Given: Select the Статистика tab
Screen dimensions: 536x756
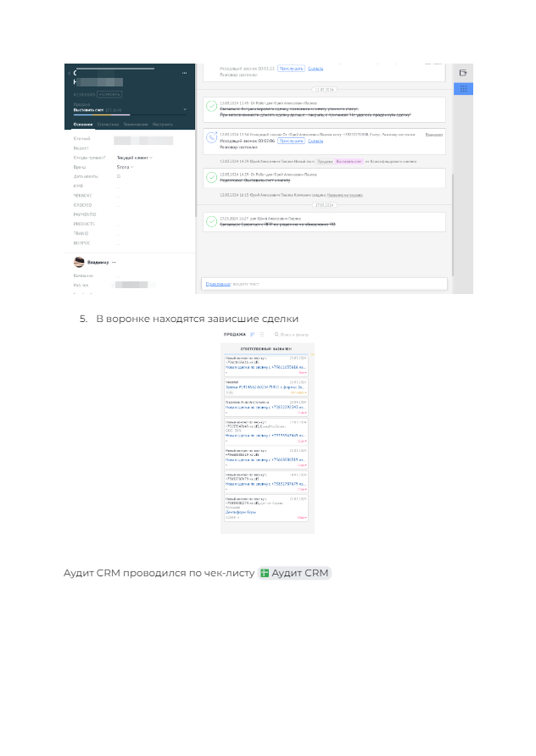Looking at the screenshot, I should (x=108, y=125).
